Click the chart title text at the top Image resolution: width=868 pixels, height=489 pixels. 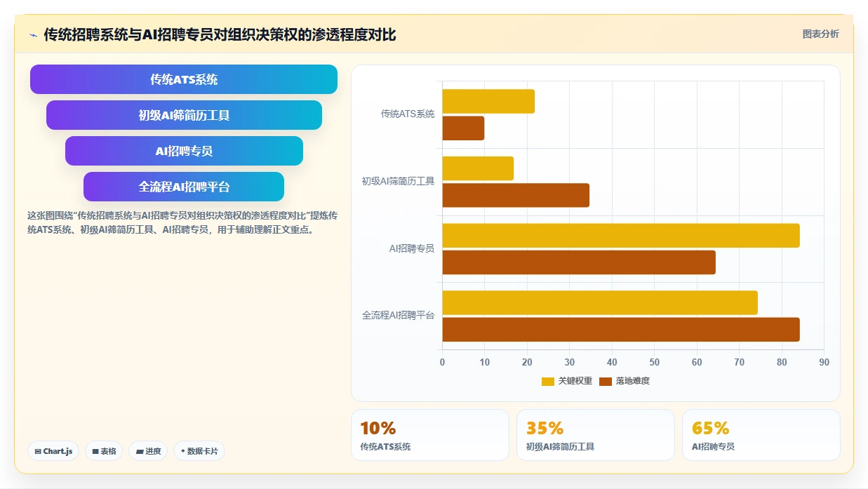[x=220, y=34]
